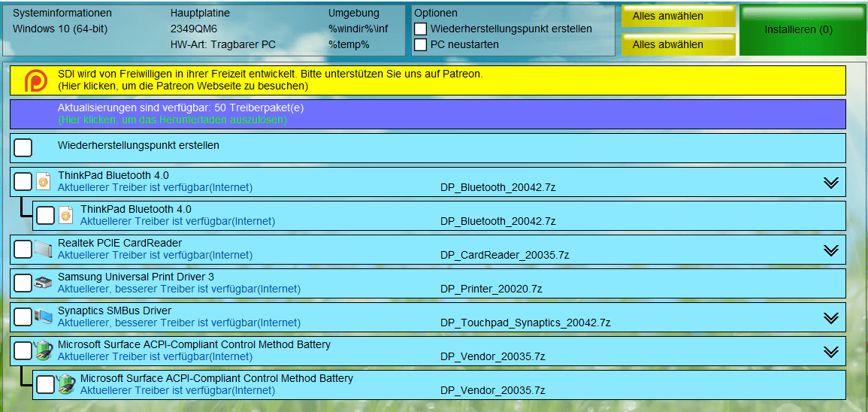This screenshot has width=868, height=412.
Task: Click the Alles abwählen button
Action: pyautogui.click(x=678, y=44)
